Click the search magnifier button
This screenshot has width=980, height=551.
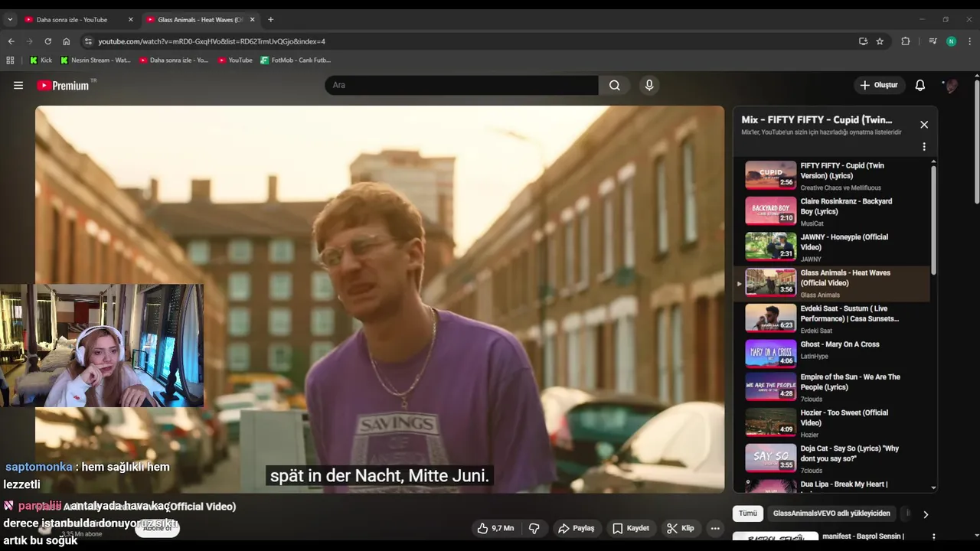pyautogui.click(x=614, y=85)
